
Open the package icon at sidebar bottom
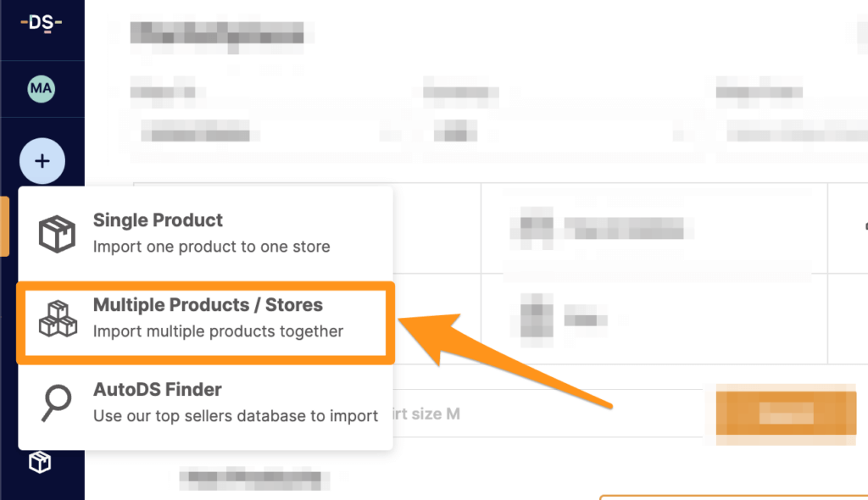point(37,463)
